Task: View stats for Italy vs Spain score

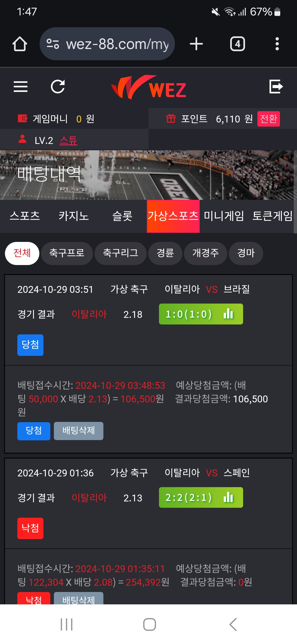Action: tap(228, 497)
